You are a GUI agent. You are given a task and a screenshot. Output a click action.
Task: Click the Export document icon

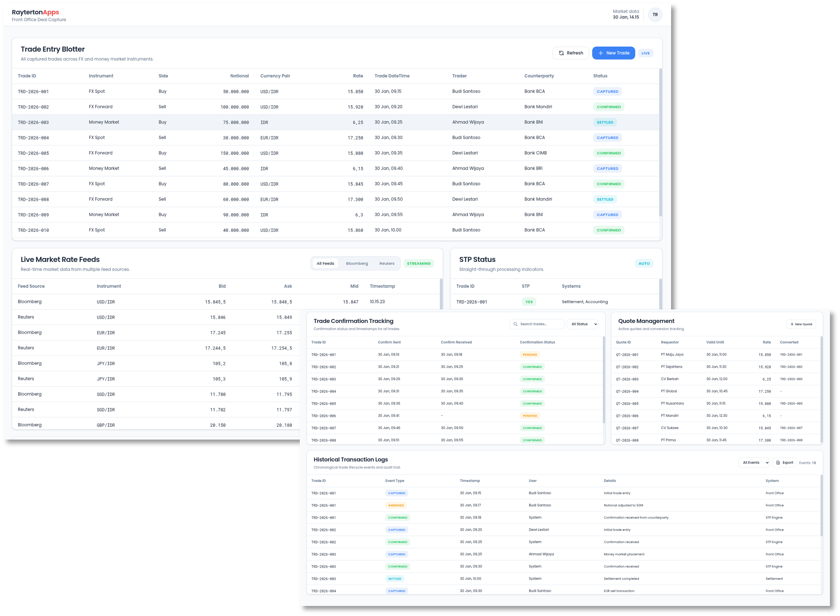point(778,463)
